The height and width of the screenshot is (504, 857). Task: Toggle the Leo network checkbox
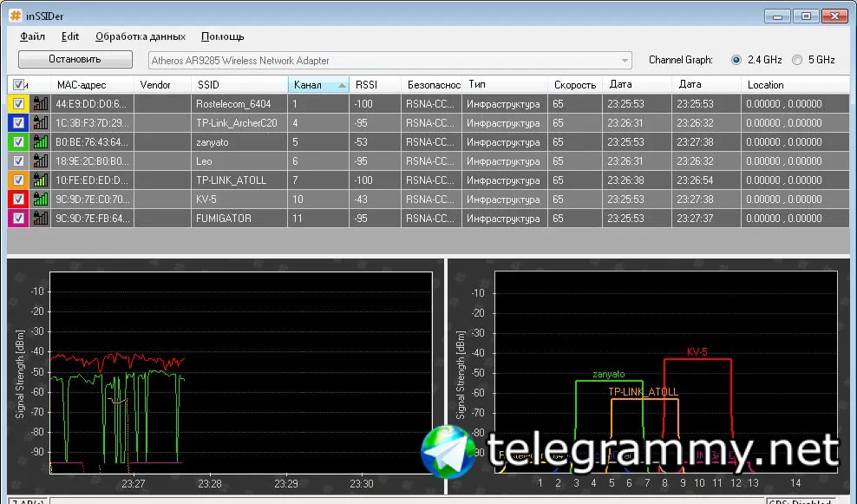(18, 160)
